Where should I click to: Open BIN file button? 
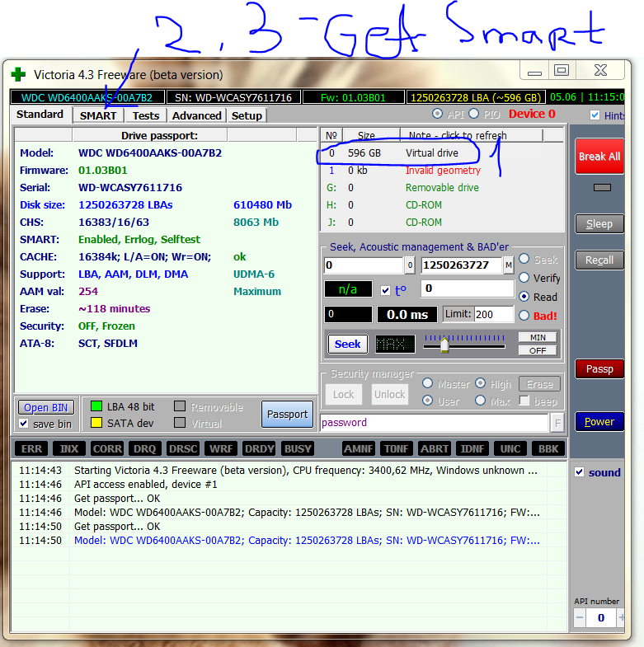point(46,408)
